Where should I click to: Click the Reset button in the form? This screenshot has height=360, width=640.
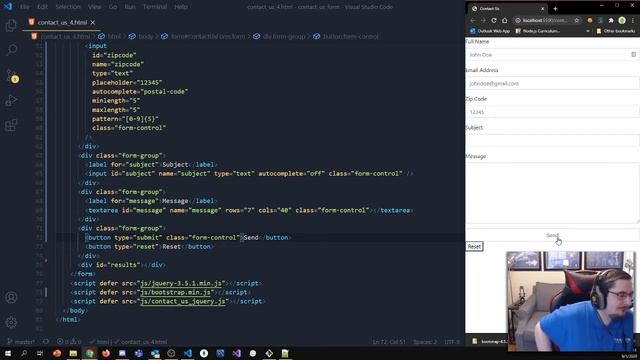click(474, 247)
